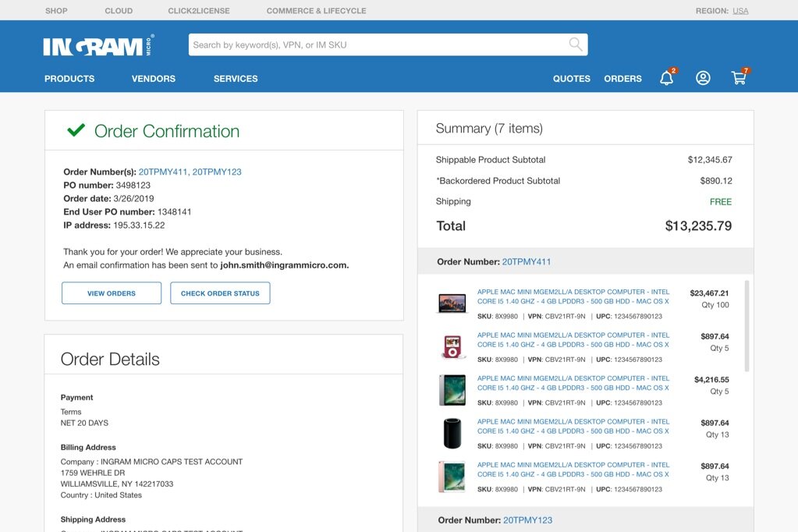The width and height of the screenshot is (798, 532).
Task: Open the CLOUD top menu
Action: pos(119,11)
